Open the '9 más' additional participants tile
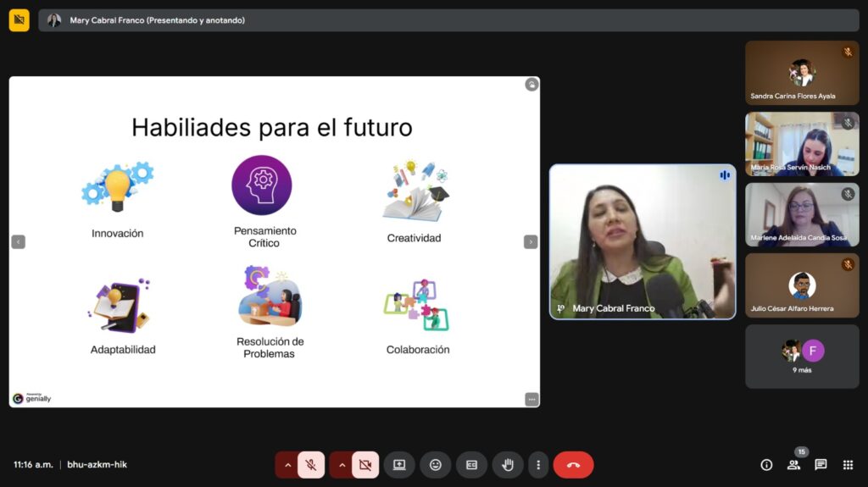The image size is (868, 487). 802,357
